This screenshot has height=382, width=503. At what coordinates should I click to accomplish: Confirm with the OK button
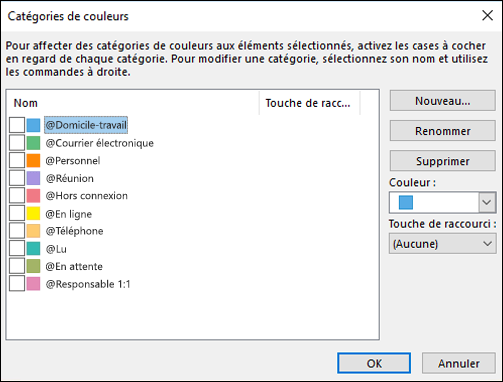click(374, 363)
